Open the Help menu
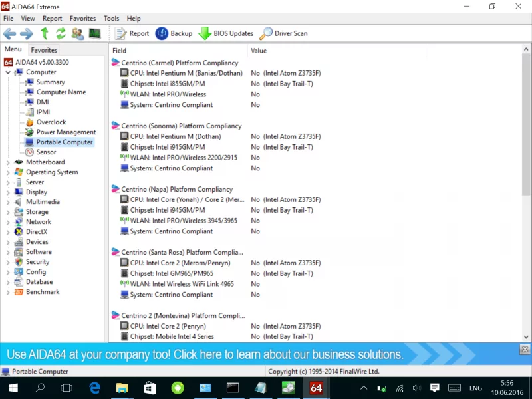Image resolution: width=532 pixels, height=399 pixels. 134,19
